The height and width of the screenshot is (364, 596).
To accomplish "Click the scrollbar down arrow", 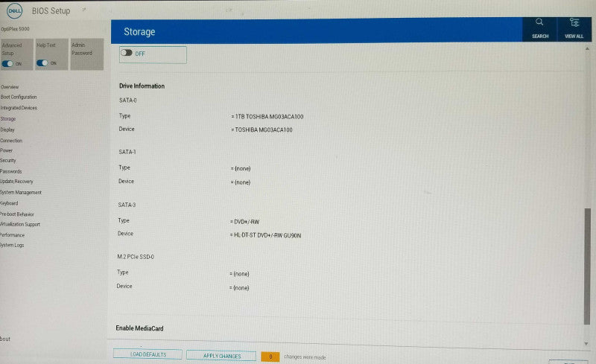I will [586, 343].
